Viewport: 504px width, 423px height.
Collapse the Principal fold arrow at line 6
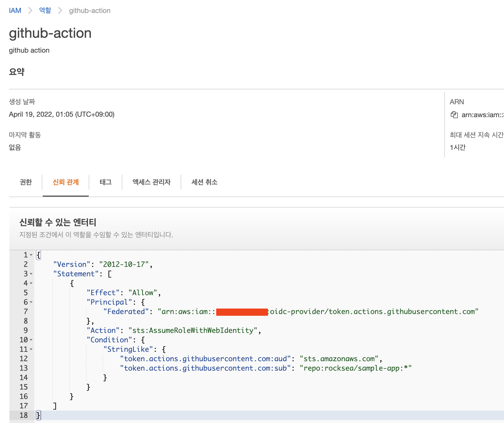pyautogui.click(x=31, y=302)
